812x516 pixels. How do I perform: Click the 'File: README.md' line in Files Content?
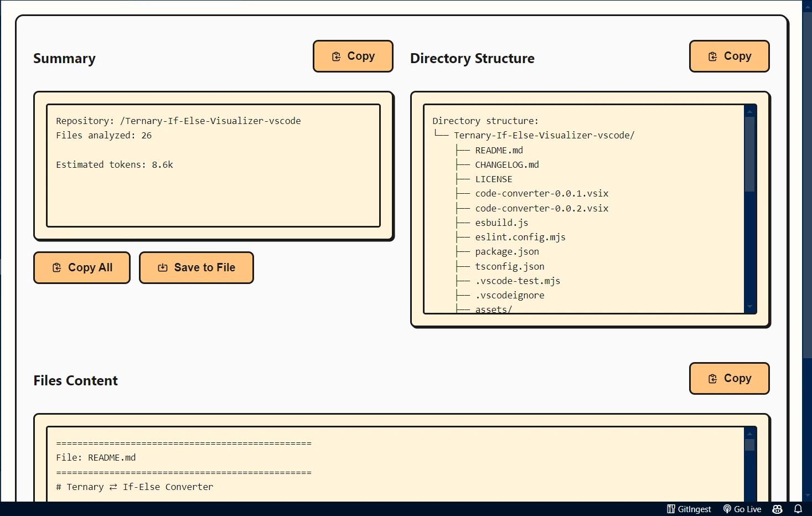96,457
